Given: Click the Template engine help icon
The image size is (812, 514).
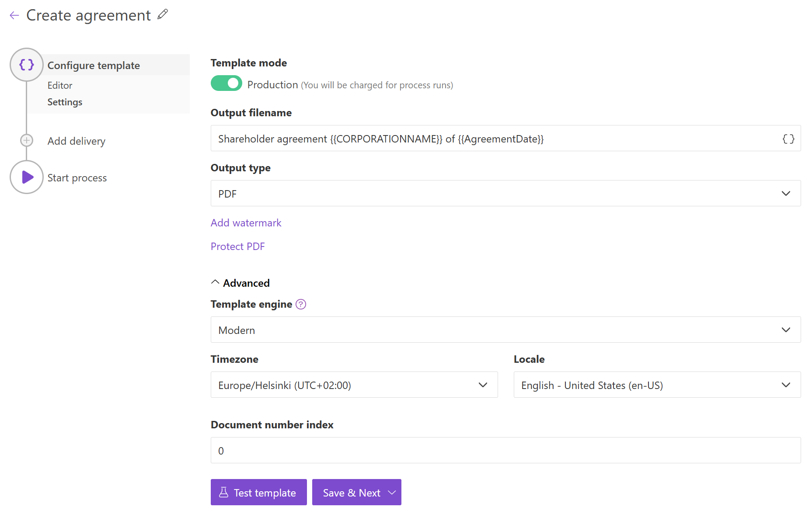Looking at the screenshot, I should click(x=300, y=304).
